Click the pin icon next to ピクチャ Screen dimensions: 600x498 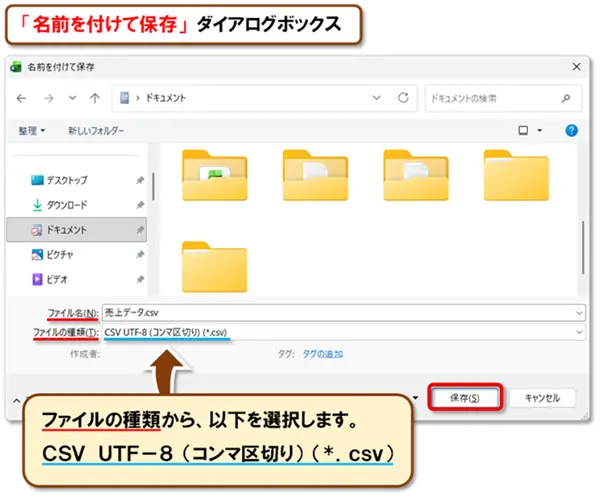point(140,255)
